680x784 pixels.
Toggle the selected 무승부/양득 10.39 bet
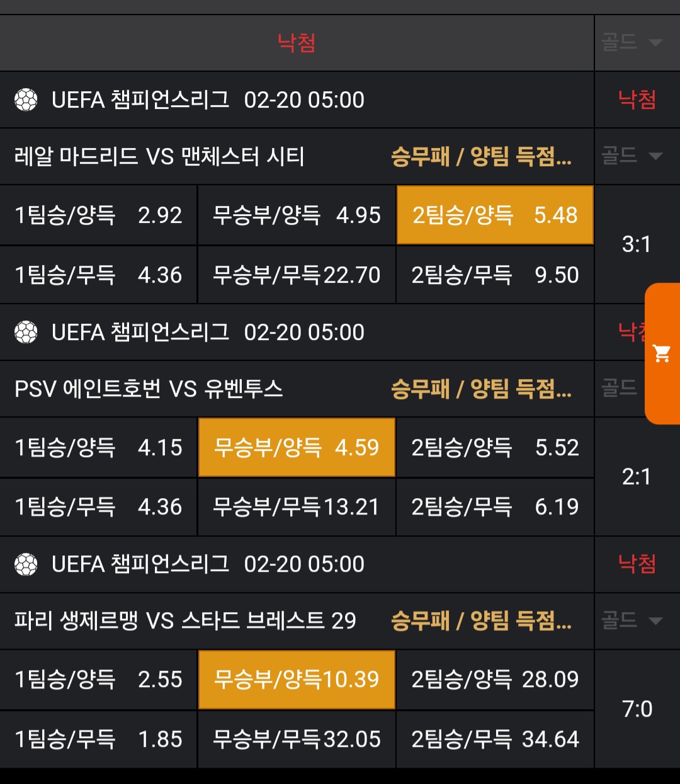(x=297, y=679)
